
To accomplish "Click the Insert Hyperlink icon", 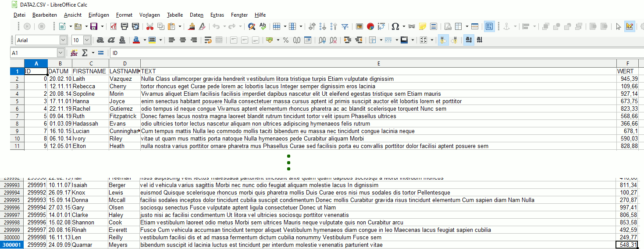I will pos(412,26).
